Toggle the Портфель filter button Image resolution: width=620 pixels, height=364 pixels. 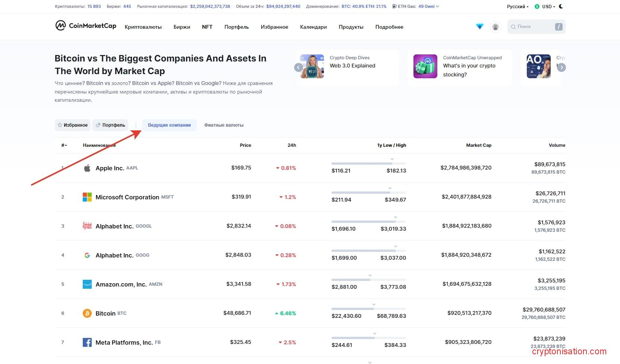coord(110,125)
